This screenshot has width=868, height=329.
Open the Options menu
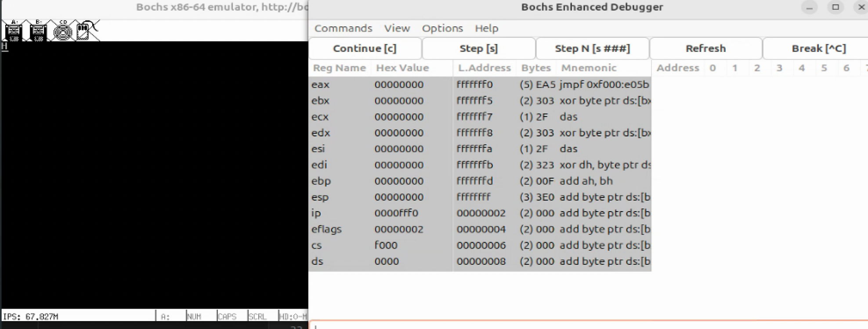[442, 29]
